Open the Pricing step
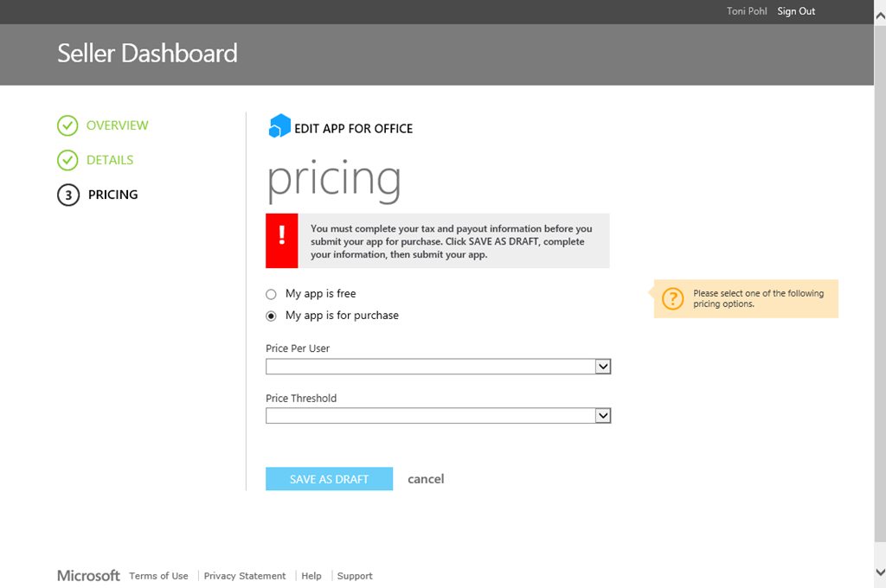The width and height of the screenshot is (886, 588). (x=112, y=195)
